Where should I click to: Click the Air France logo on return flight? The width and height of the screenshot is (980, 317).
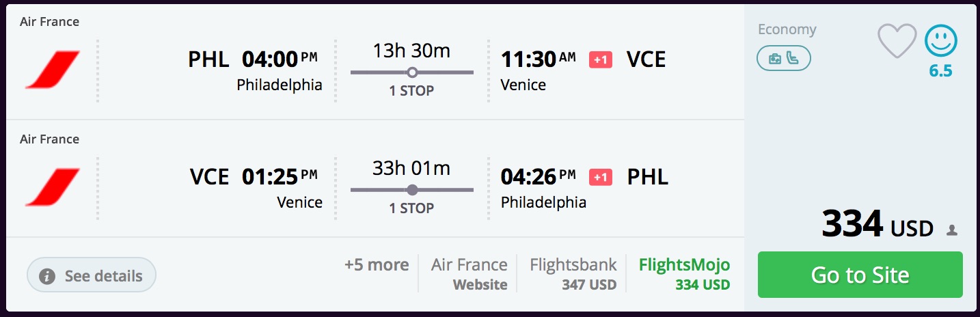coord(53,187)
